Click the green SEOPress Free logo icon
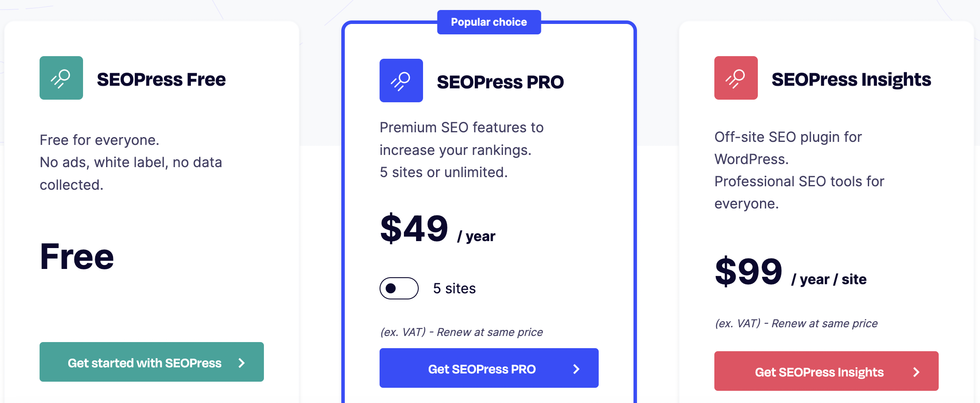 (x=61, y=78)
